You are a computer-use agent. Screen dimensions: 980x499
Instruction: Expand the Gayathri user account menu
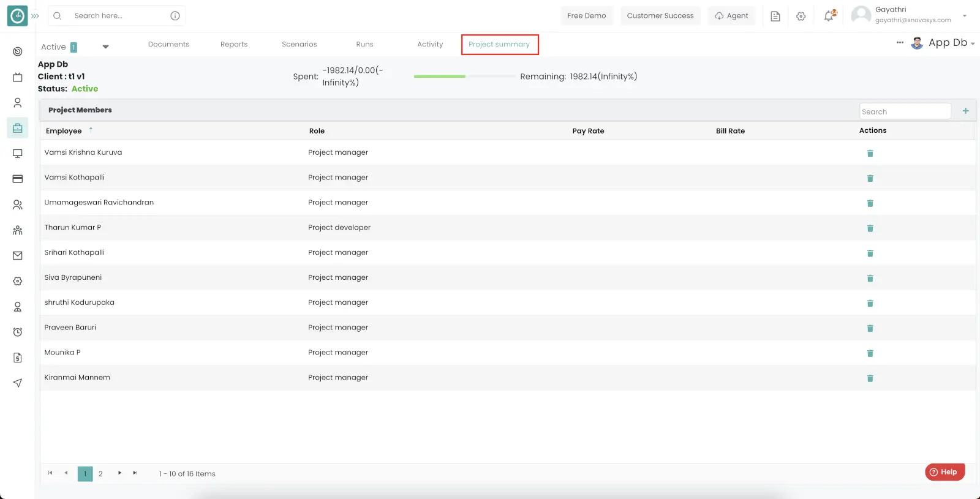[964, 15]
